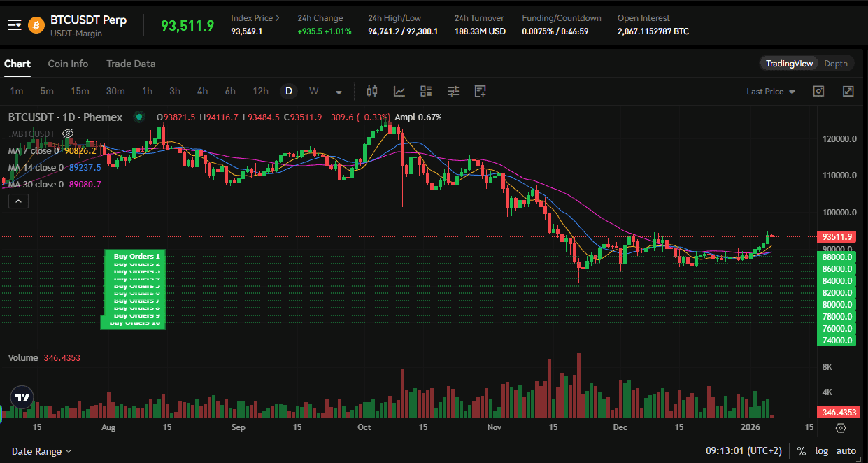Screen dimensions: 868x463
Task: Toggle log scale on the price axis
Action: pos(821,451)
